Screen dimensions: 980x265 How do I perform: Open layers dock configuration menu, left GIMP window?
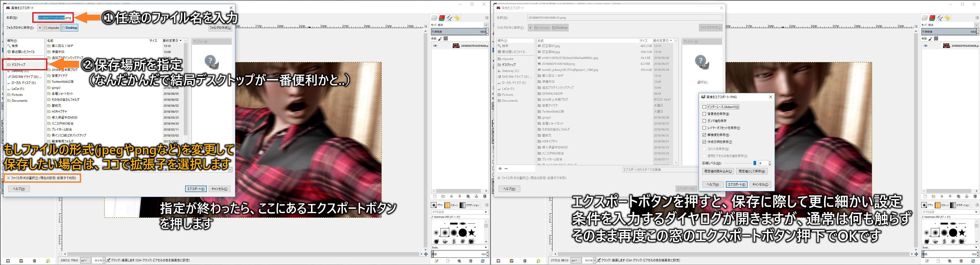(486, 18)
